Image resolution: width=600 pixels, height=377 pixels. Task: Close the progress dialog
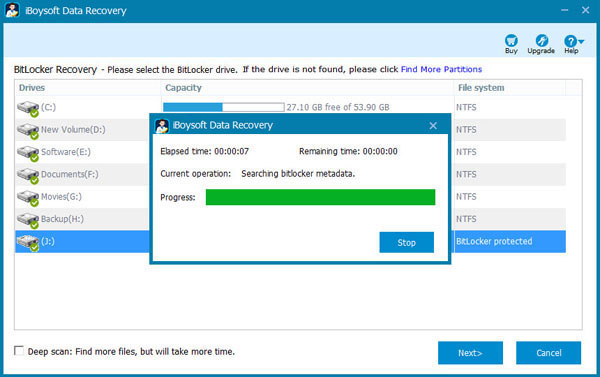pos(433,126)
